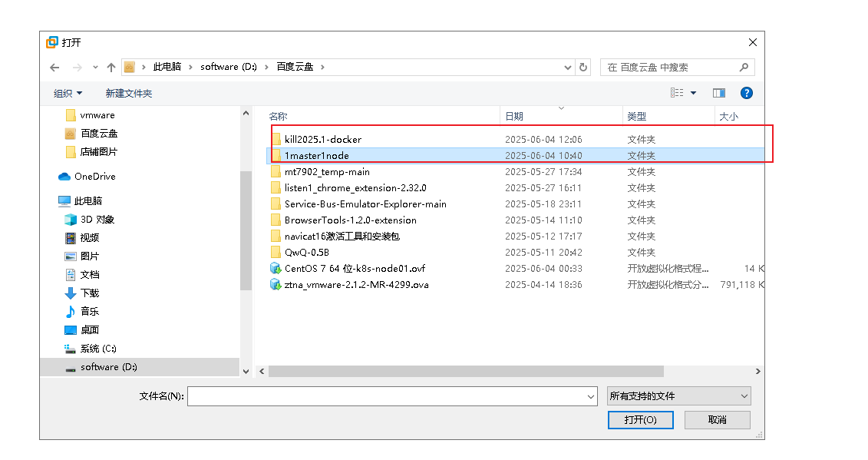Image resolution: width=868 pixels, height=460 pixels.
Task: Click the 取消 button
Action: (x=718, y=419)
